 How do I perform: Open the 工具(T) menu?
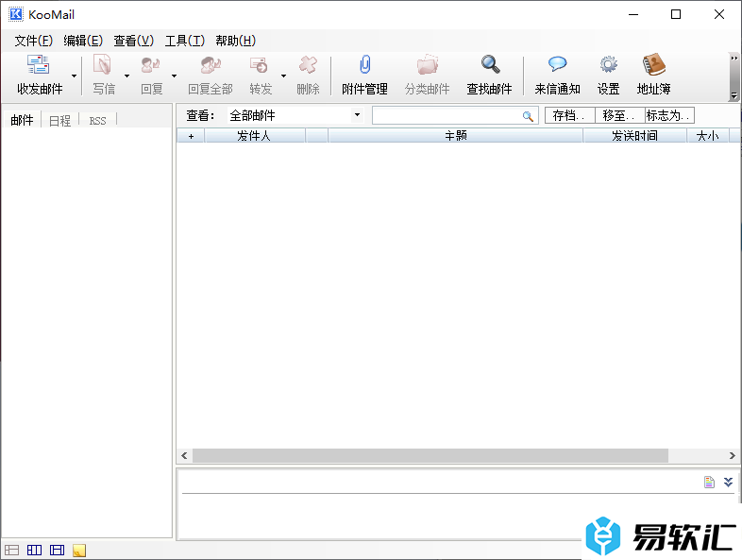click(184, 41)
